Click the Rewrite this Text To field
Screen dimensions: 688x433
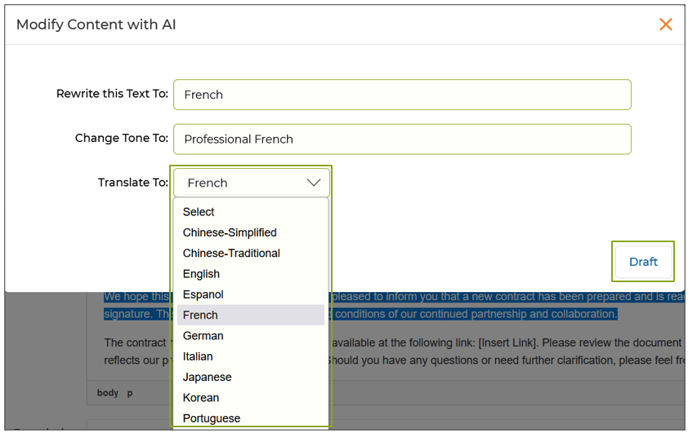(x=402, y=95)
